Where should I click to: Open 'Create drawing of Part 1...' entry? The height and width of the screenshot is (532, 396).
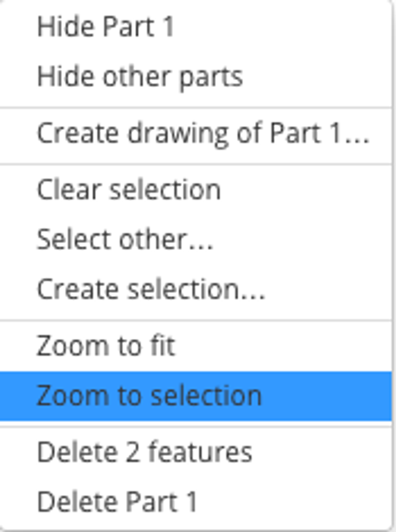click(203, 134)
